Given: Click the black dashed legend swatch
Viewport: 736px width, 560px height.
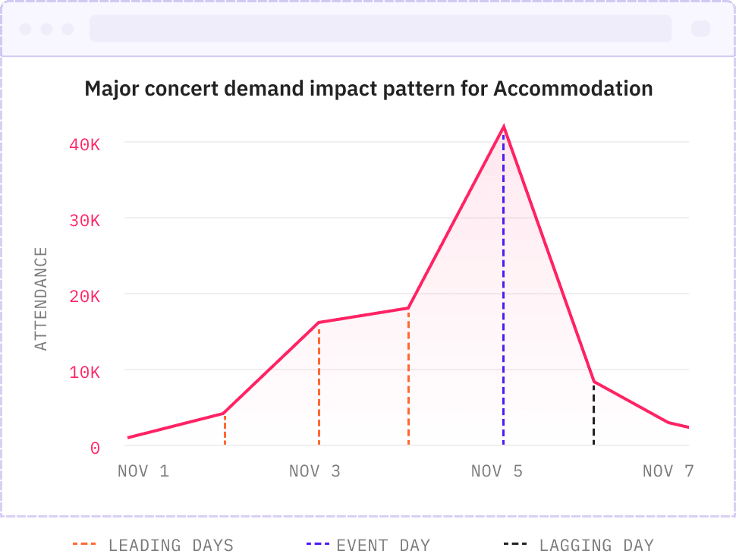Looking at the screenshot, I should pos(514,545).
